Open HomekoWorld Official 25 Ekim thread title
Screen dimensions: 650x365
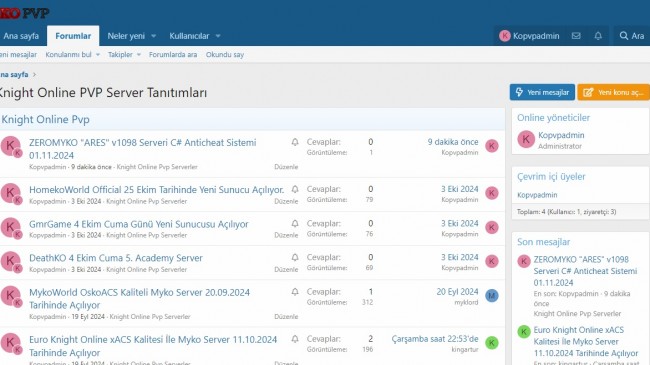click(x=156, y=190)
